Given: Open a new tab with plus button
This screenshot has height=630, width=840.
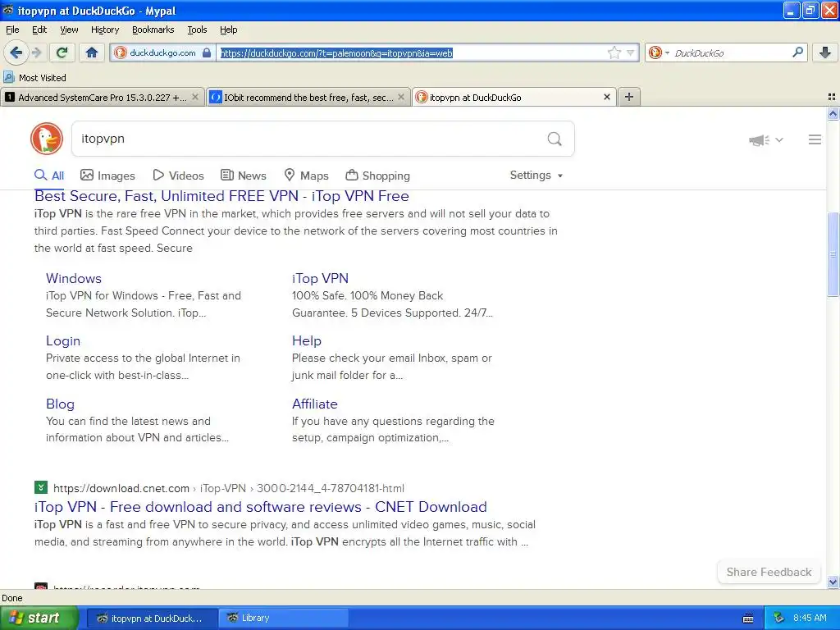Looking at the screenshot, I should (x=629, y=97).
